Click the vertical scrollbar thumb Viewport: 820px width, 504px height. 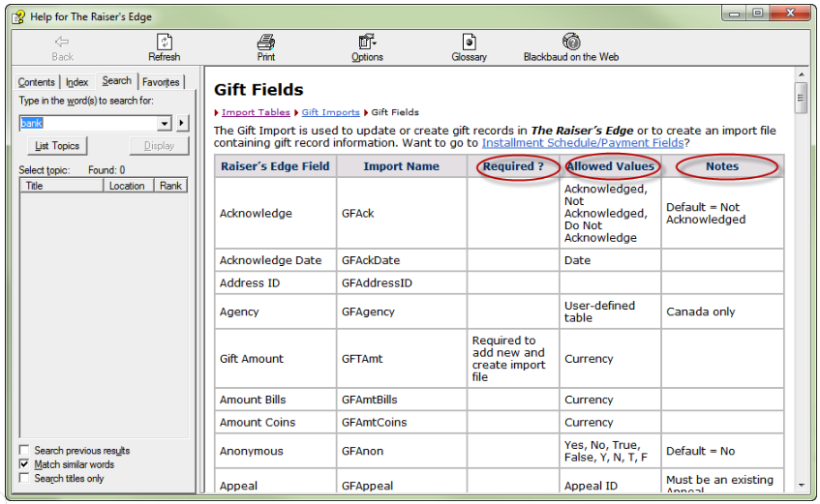click(x=802, y=98)
